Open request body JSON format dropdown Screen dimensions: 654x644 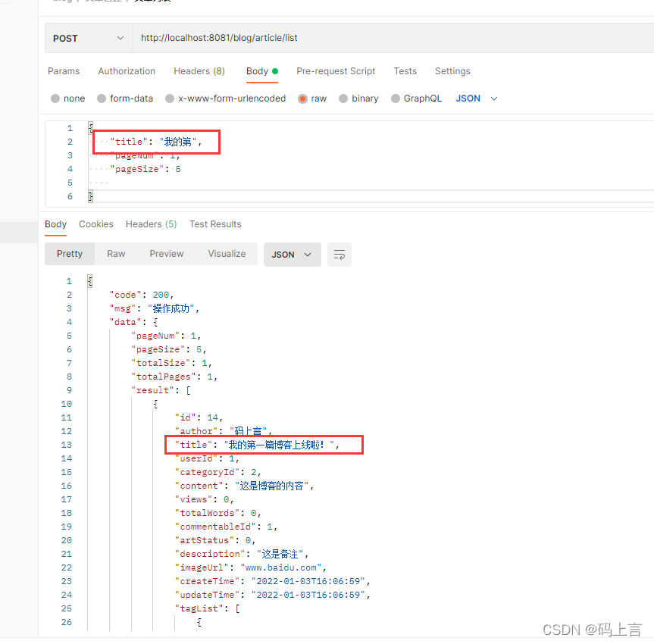click(477, 98)
